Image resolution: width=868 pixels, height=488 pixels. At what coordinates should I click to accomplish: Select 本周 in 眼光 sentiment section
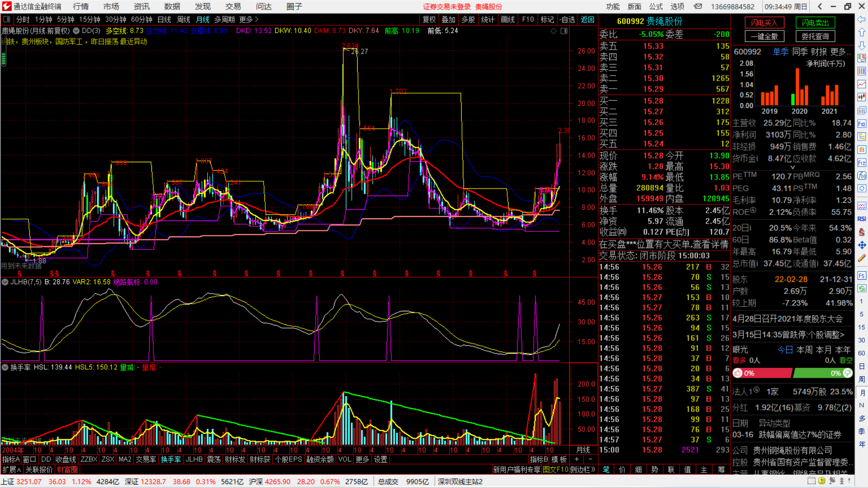[804, 350]
